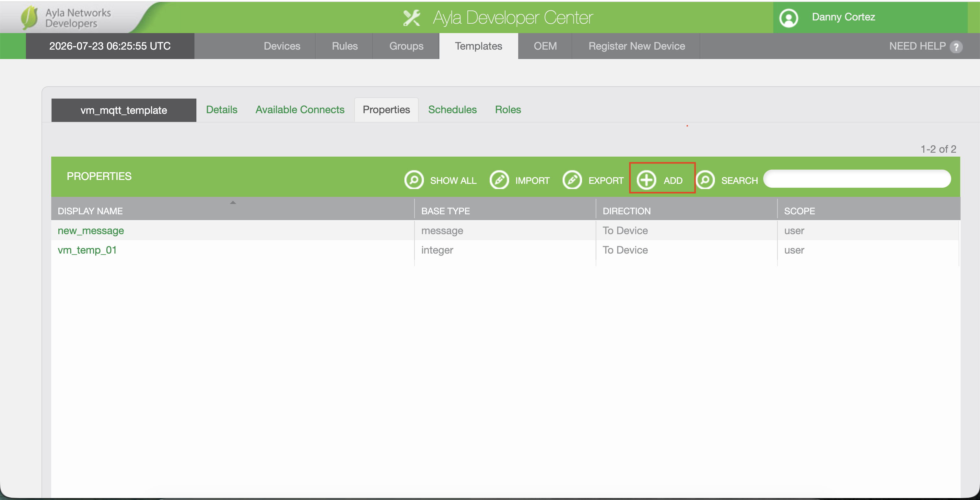The height and width of the screenshot is (500, 980).
Task: Click the SHOW ALL label
Action: click(453, 180)
